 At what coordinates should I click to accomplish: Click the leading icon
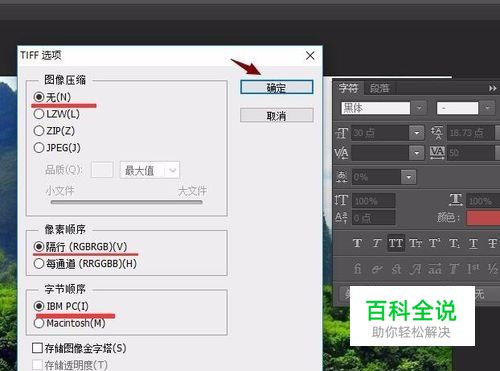(x=437, y=132)
